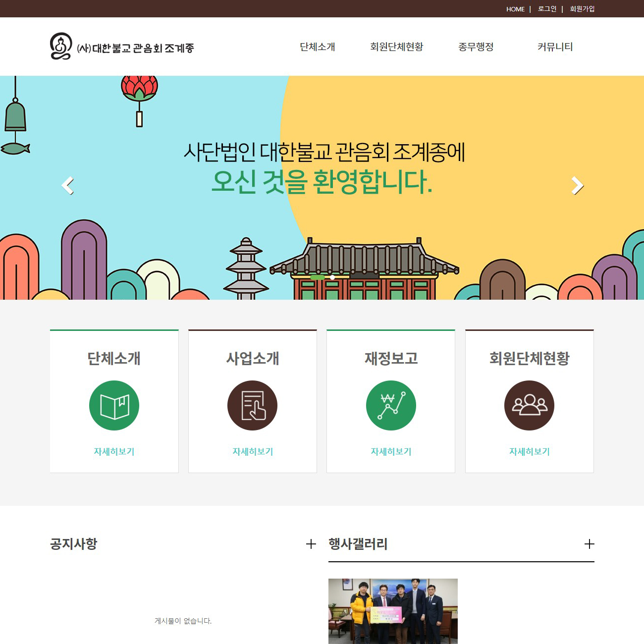Open the 종무행정 navigation menu
Image resolution: width=644 pixels, height=644 pixels.
click(476, 47)
